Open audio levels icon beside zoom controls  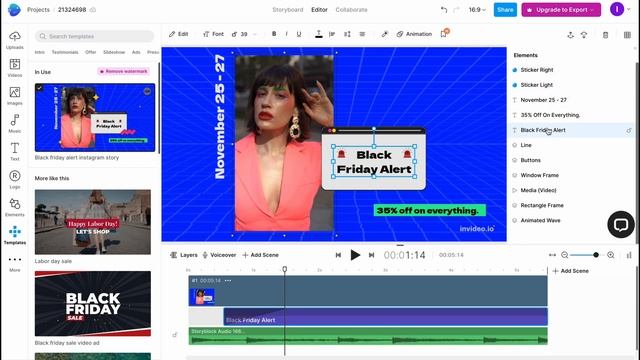629,255
